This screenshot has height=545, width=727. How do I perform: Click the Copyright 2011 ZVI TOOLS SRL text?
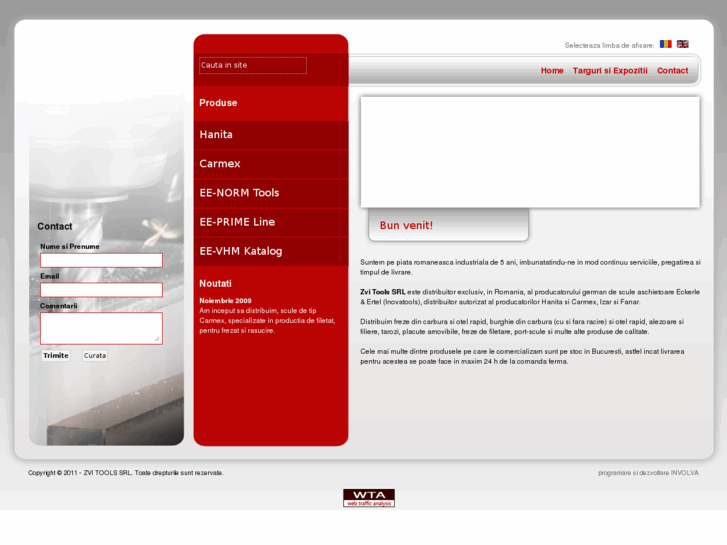pyautogui.click(x=126, y=473)
